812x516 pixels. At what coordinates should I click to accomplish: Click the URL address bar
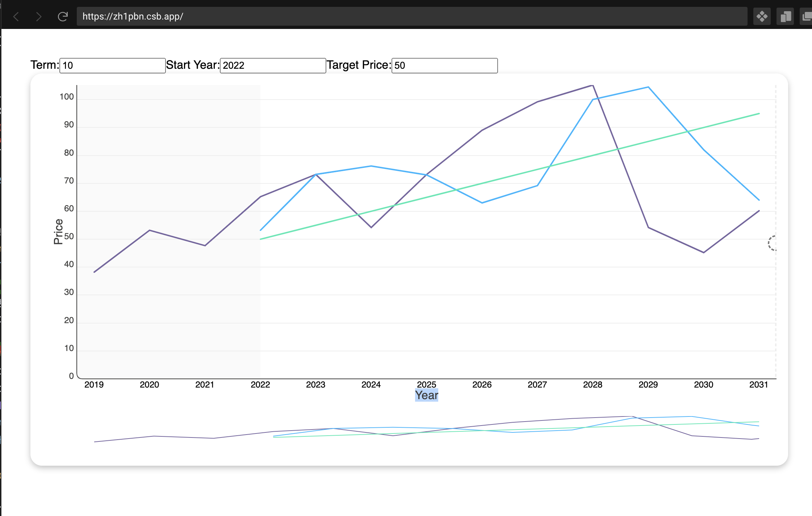411,17
